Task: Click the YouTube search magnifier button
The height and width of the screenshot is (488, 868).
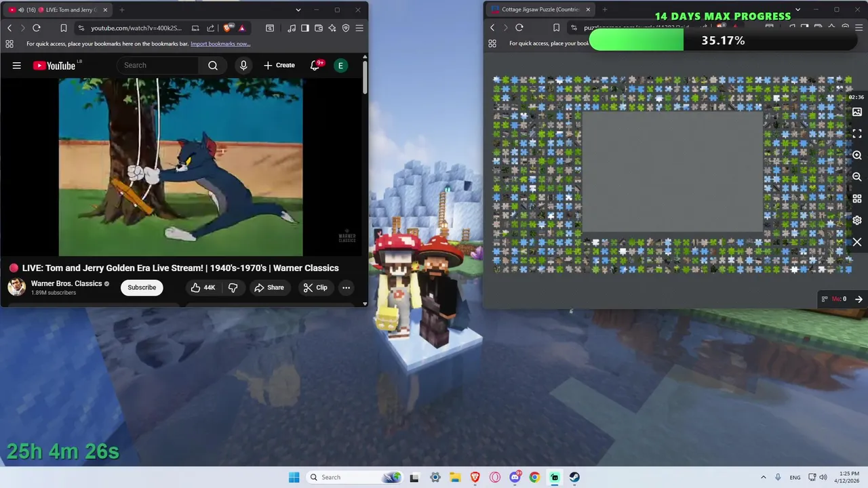Action: 213,65
